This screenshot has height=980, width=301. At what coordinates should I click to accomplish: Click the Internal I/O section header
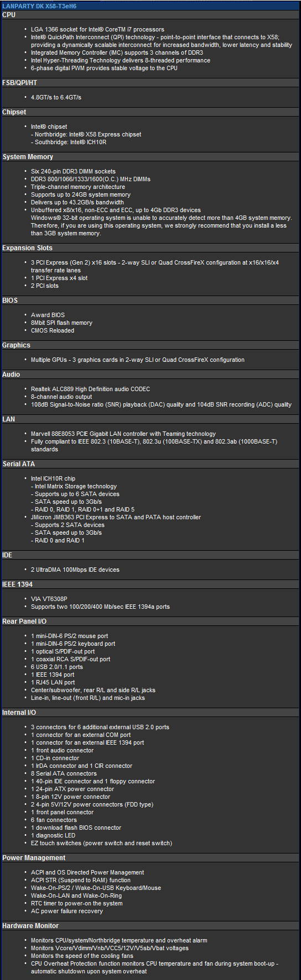[19, 713]
